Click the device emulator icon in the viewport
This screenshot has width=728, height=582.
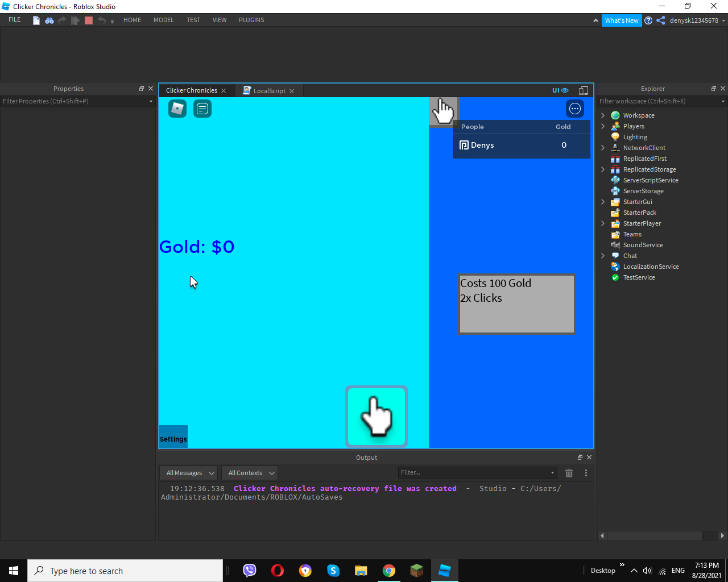584,90
